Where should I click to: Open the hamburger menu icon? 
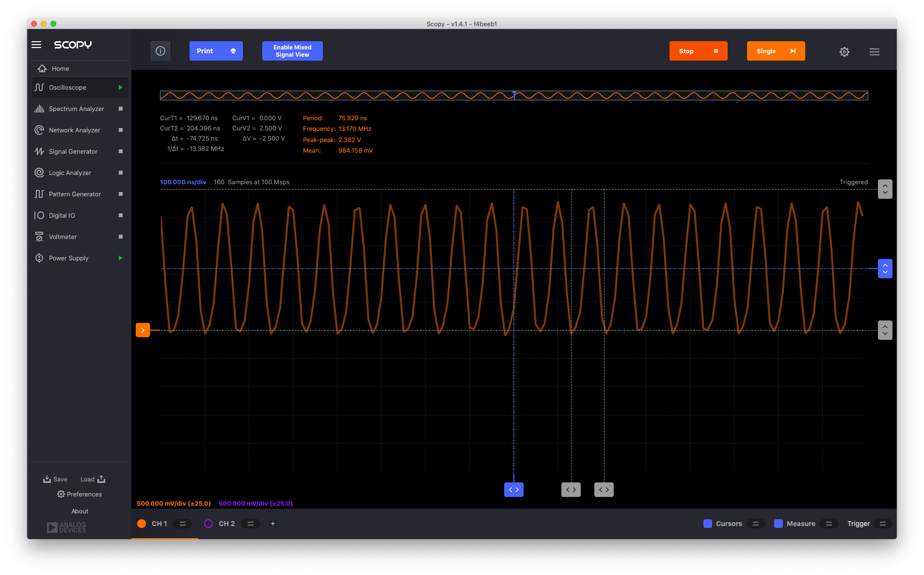coord(36,45)
